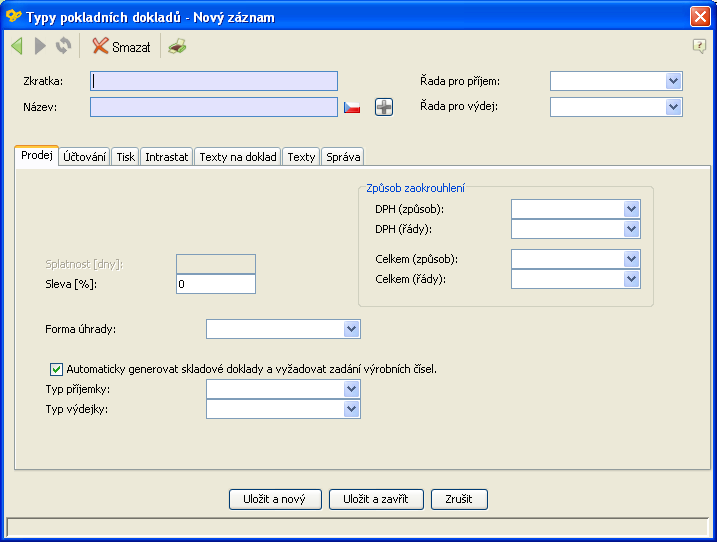Click the plus icon next to Název
The height and width of the screenshot is (542, 717).
point(384,107)
